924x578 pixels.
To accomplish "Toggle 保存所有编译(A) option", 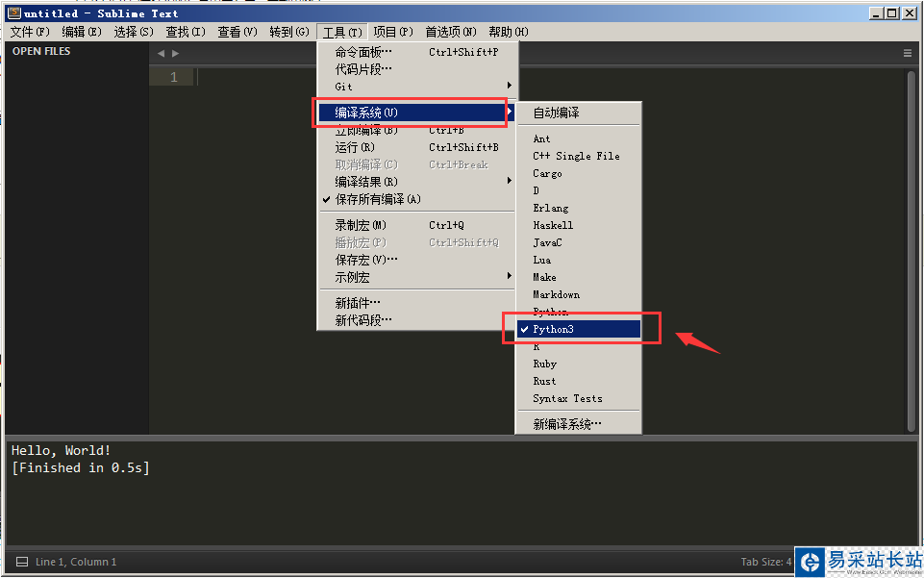I will [417, 199].
